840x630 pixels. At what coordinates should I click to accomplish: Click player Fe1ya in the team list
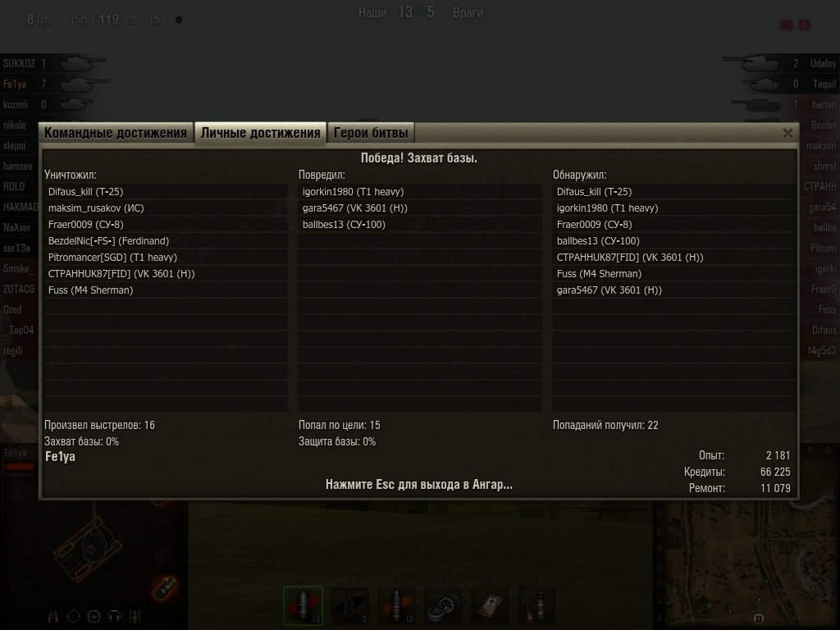pyautogui.click(x=15, y=84)
